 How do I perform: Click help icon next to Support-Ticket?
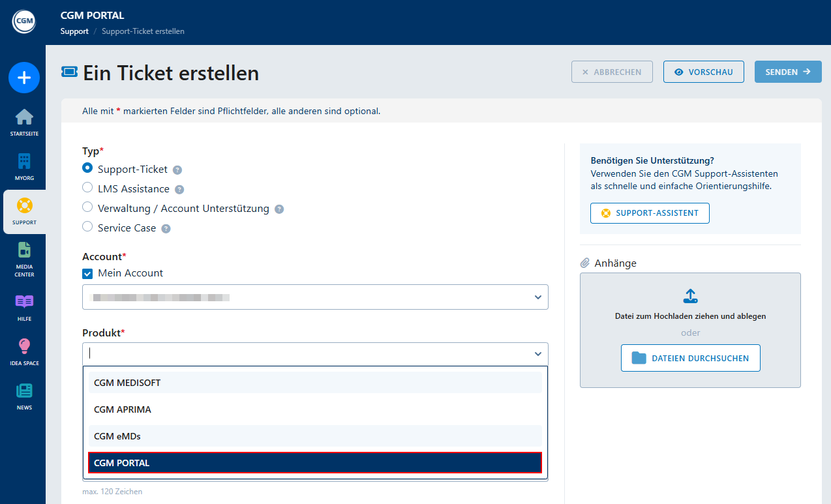pos(177,170)
